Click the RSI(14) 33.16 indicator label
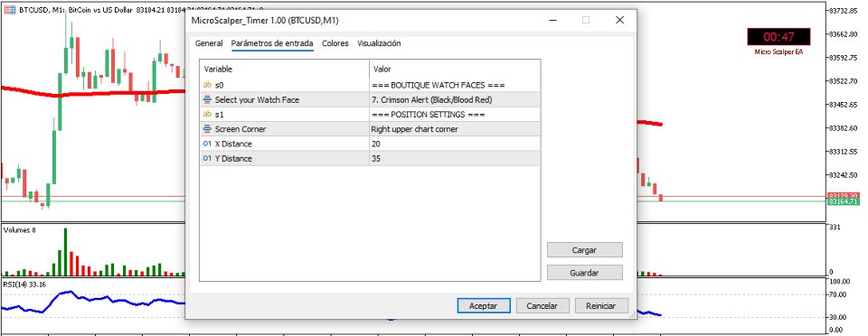 [24, 285]
